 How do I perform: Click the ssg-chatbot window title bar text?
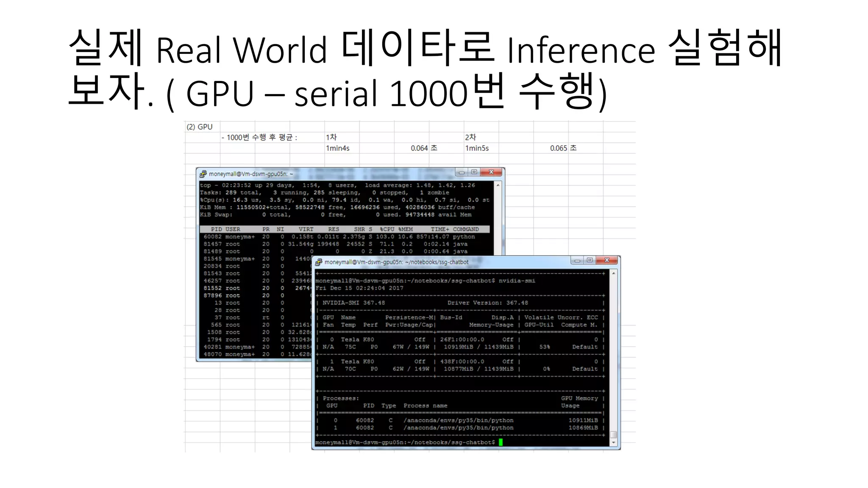396,262
